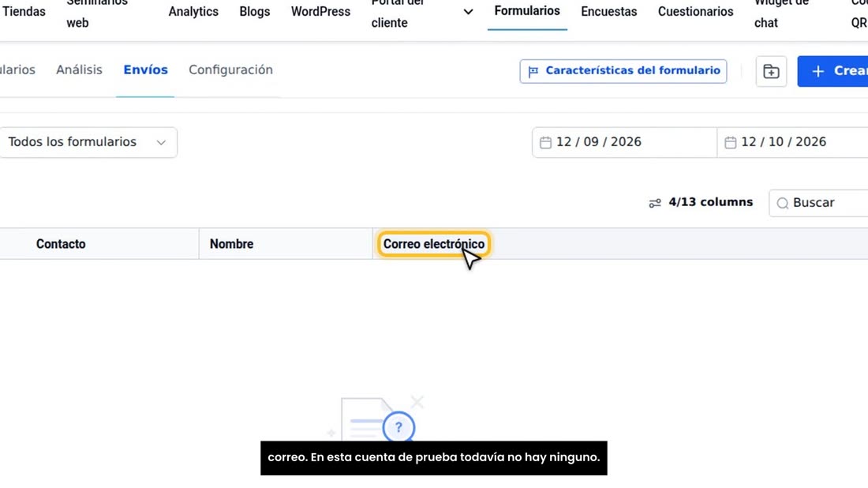Viewport: 868px width, 488px height.
Task: Switch to the Análisis tab
Action: click(x=79, y=69)
